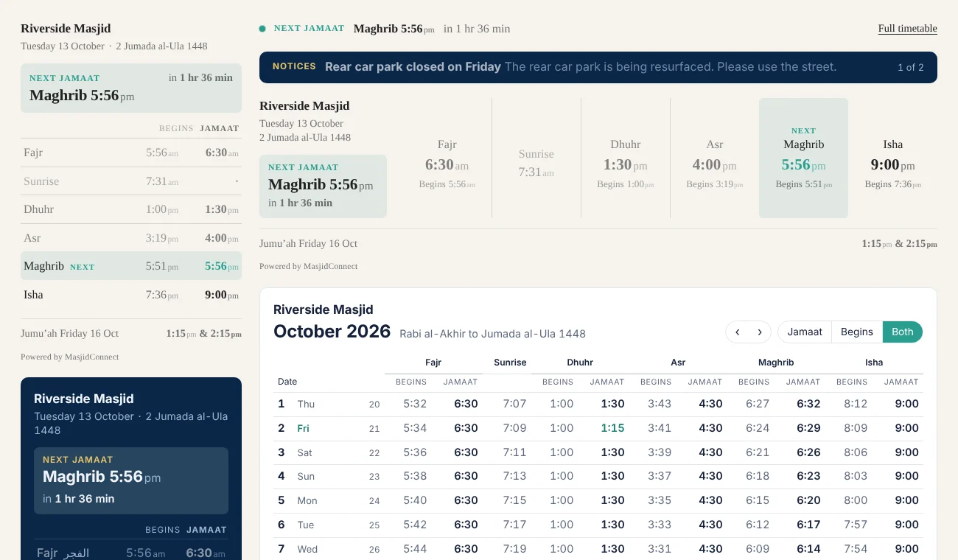Click the NOTICES label in banner

point(294,66)
